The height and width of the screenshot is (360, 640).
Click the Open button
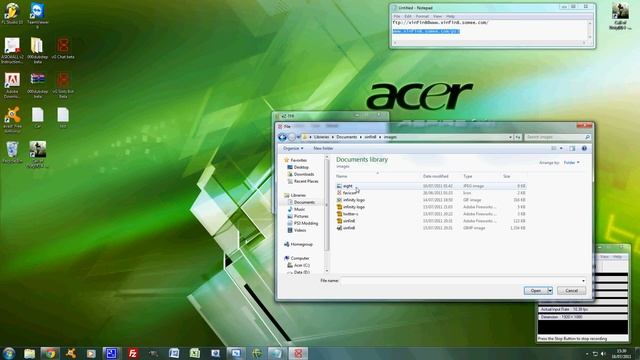[536, 291]
